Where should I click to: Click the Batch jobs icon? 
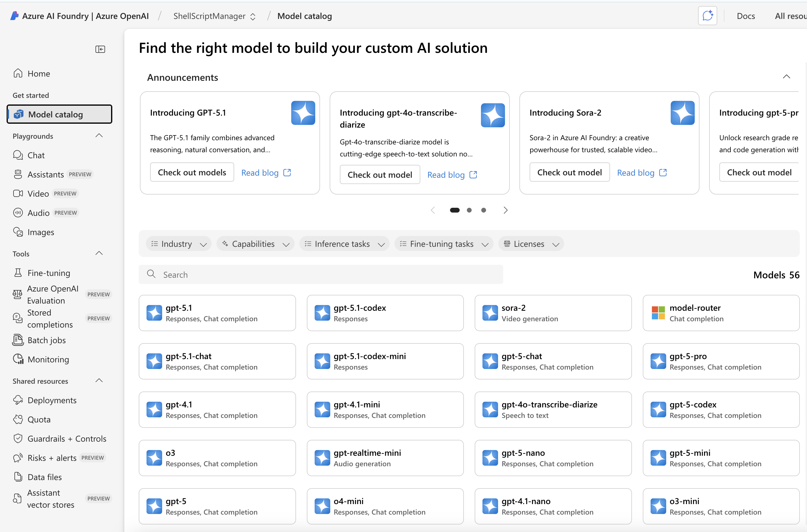click(x=18, y=340)
